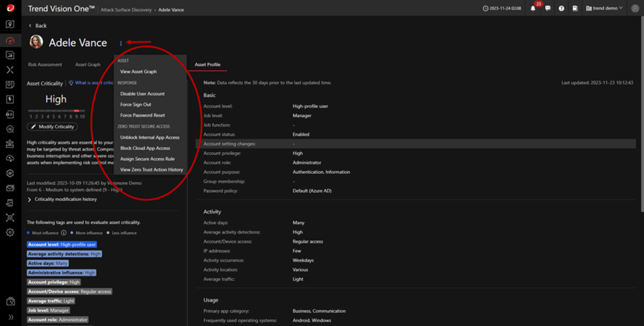This screenshot has width=644, height=326.
Task: Select Force Sign Out menu item
Action: click(x=135, y=104)
